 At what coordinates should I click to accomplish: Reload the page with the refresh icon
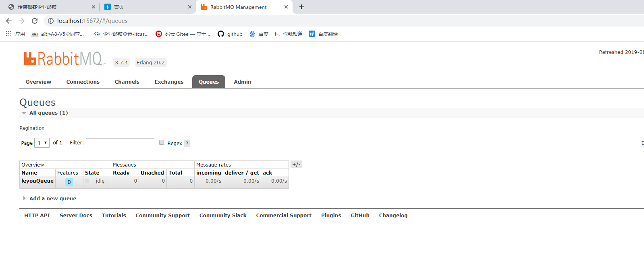[35, 21]
